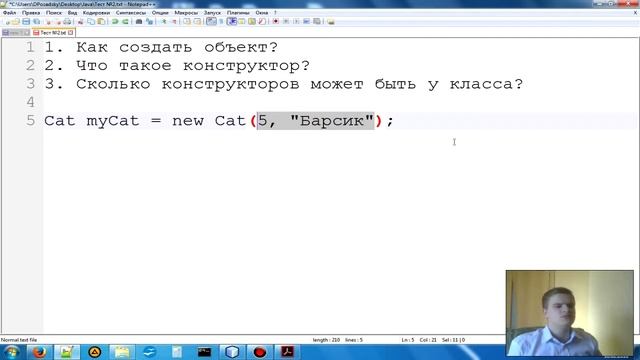640x360 pixels.
Task: Click the webcam video overlay
Action: pyautogui.click(x=570, y=313)
